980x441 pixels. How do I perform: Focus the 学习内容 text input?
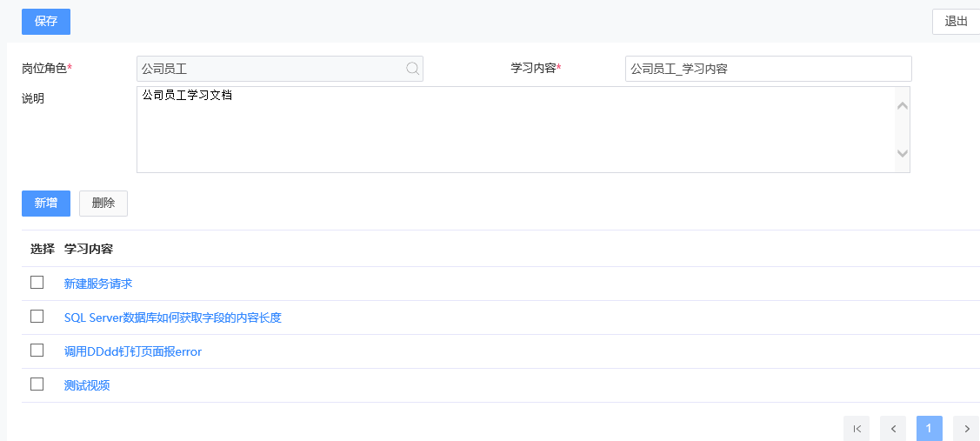pos(768,69)
